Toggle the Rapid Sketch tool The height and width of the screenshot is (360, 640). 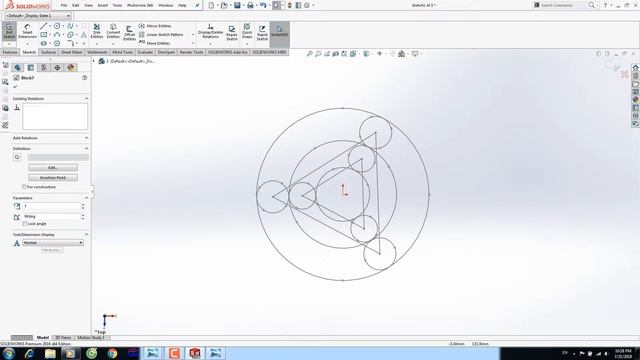click(262, 33)
